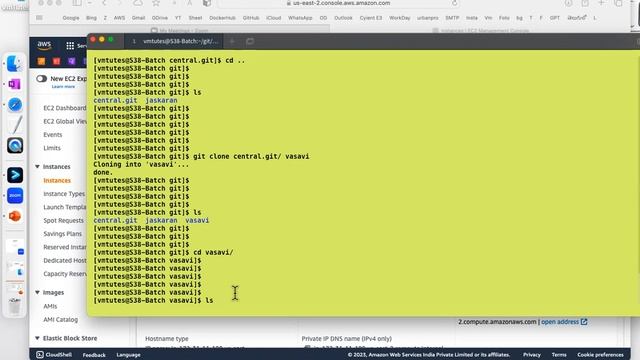Screen dimensions: 640x360
Task: Switch to the My Meetings Zoom Safari tab
Action: pyautogui.click(x=180, y=31)
